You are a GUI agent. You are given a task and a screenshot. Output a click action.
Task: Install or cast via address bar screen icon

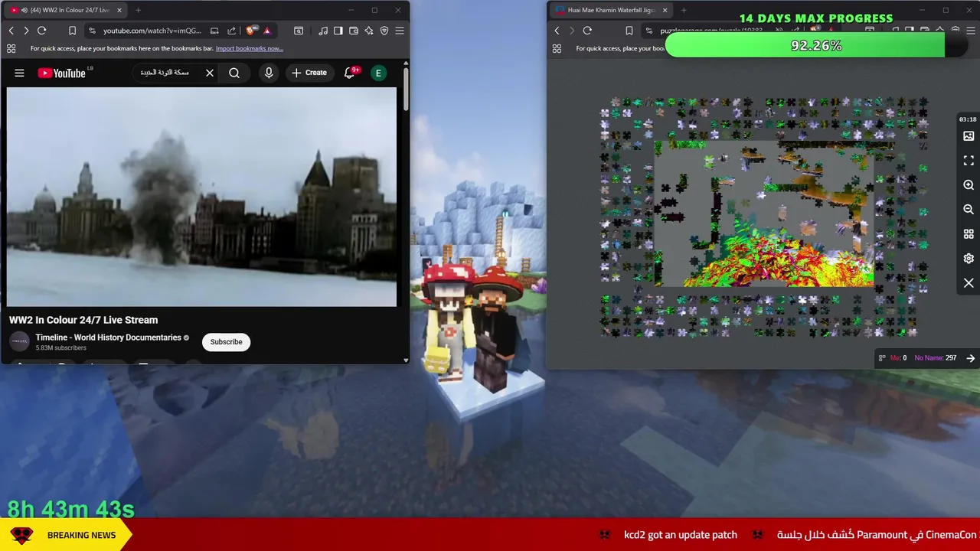[x=214, y=31]
